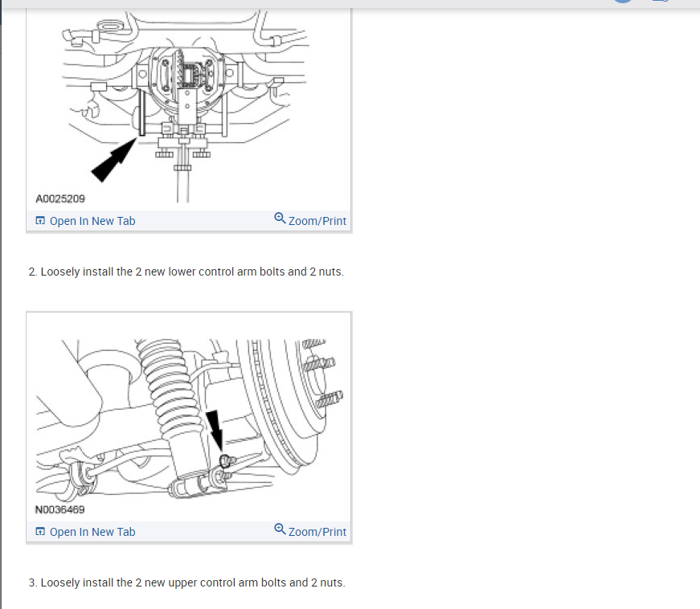
Task: Click step 3 upper control arm text
Action: tap(187, 582)
